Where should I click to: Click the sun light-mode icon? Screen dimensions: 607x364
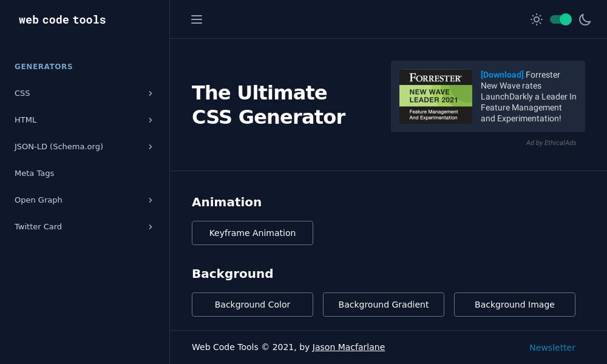click(537, 19)
